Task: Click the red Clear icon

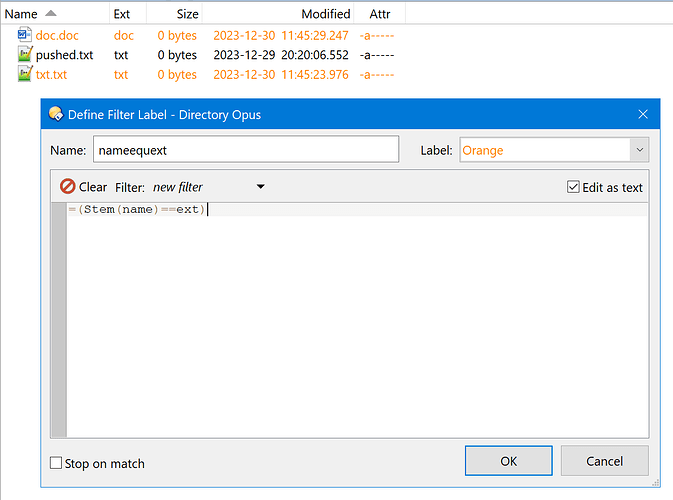Action: (x=68, y=187)
